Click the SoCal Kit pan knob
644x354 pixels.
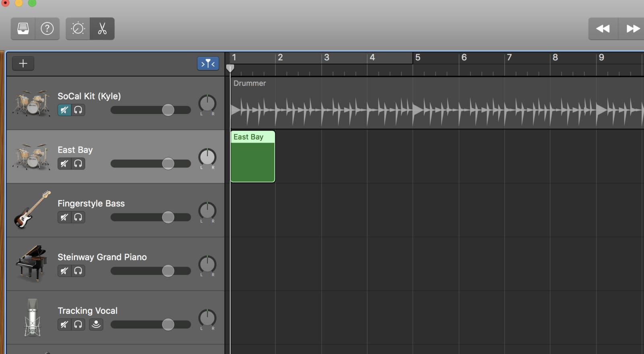(207, 104)
